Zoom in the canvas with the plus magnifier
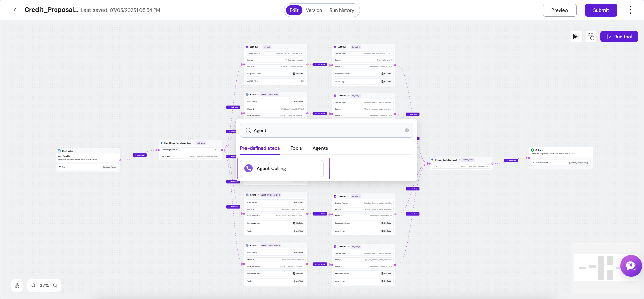644x299 pixels. (x=55, y=285)
